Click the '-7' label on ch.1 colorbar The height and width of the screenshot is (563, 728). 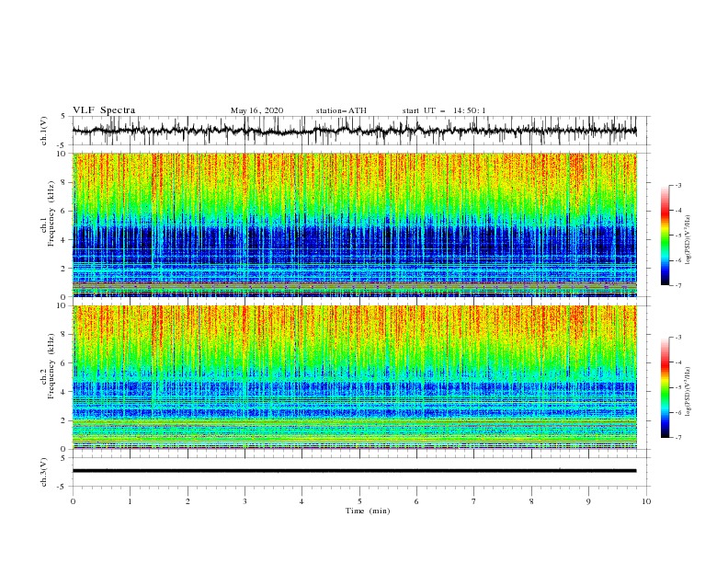pos(677,285)
